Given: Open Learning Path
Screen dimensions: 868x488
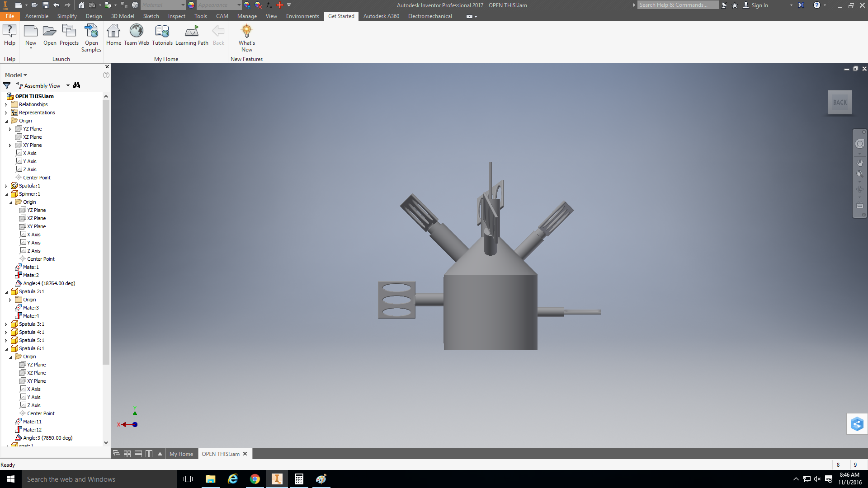Looking at the screenshot, I should [192, 35].
